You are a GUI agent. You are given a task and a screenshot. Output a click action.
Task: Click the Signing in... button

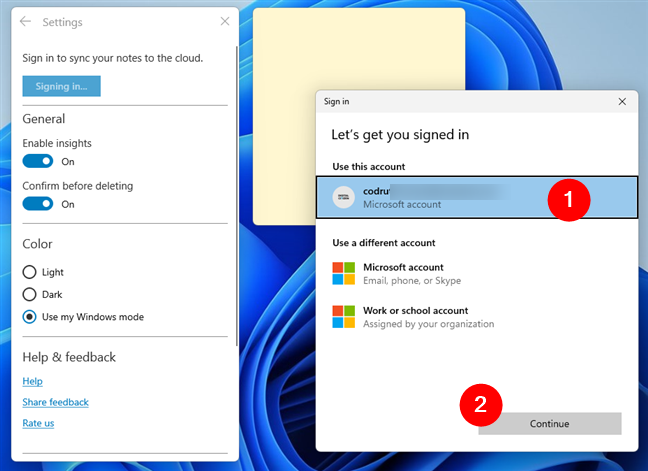pyautogui.click(x=62, y=86)
